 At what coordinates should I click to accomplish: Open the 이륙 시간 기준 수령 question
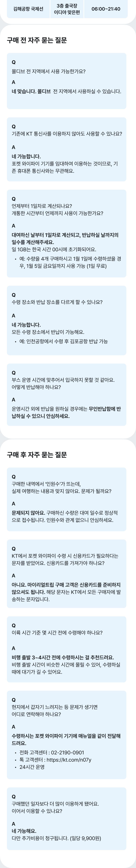point(57,632)
